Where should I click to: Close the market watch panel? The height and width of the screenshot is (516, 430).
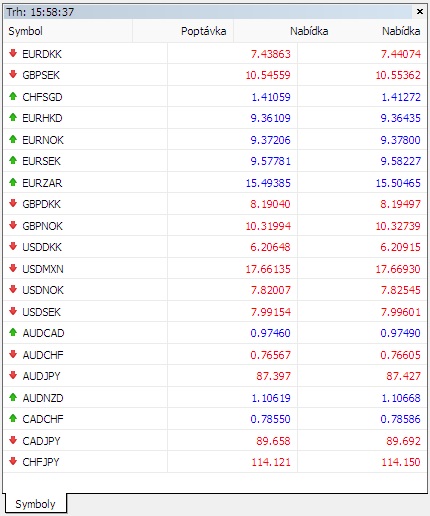click(x=420, y=12)
